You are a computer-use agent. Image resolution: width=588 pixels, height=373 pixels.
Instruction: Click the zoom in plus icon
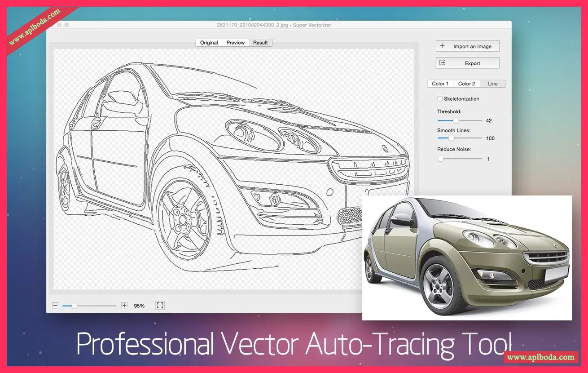pos(124,306)
